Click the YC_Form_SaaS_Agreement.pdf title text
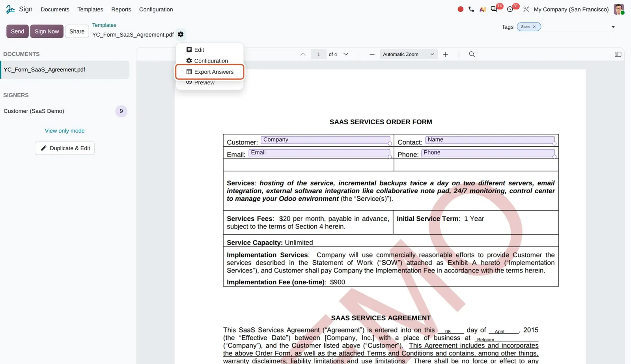The height and width of the screenshot is (364, 631). click(x=133, y=35)
